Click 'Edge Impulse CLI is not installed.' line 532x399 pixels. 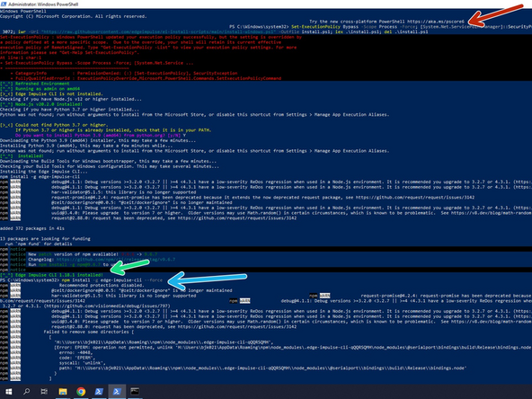point(51,94)
